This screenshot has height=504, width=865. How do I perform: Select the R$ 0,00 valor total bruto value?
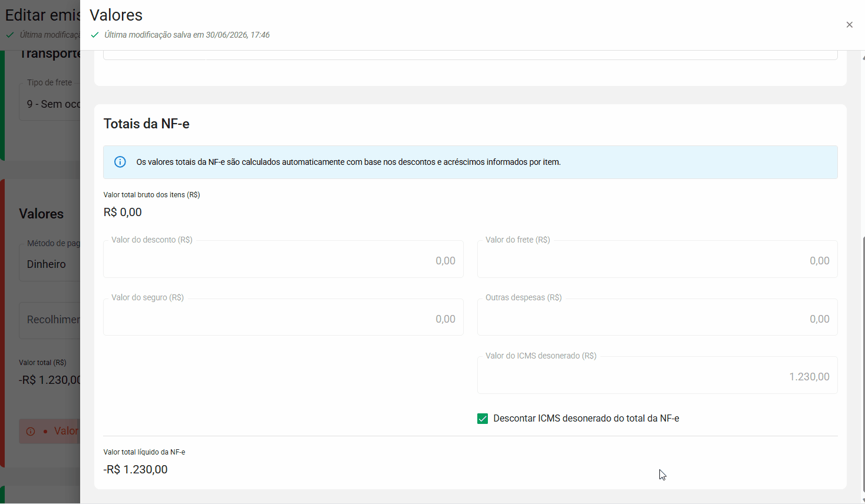tap(123, 212)
